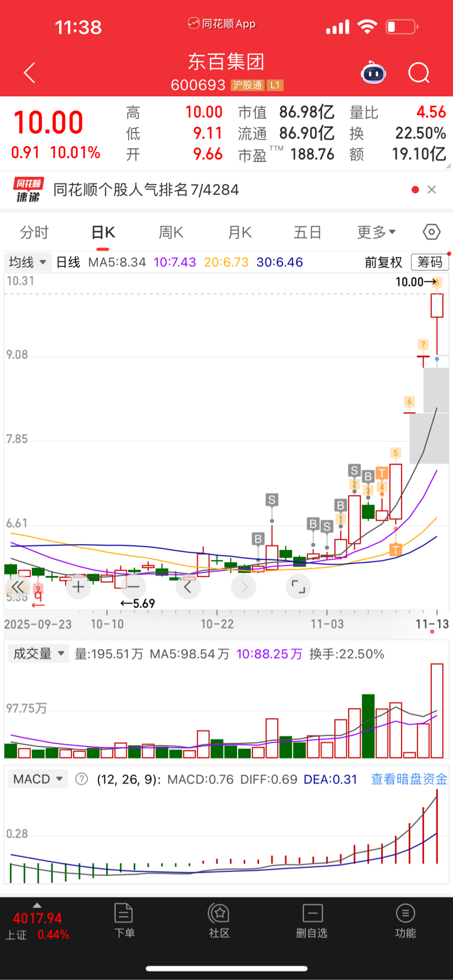
Task: Open the 成交量 indicator dropdown
Action: point(38,653)
